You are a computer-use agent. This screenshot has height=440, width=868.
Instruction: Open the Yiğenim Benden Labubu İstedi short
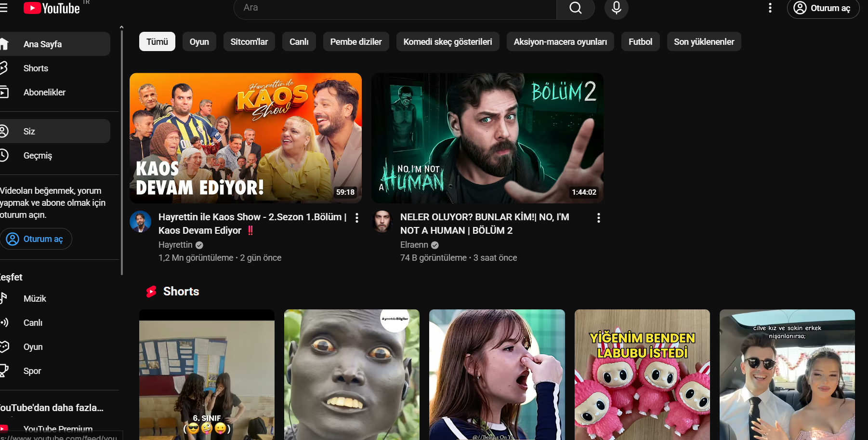[642, 374]
